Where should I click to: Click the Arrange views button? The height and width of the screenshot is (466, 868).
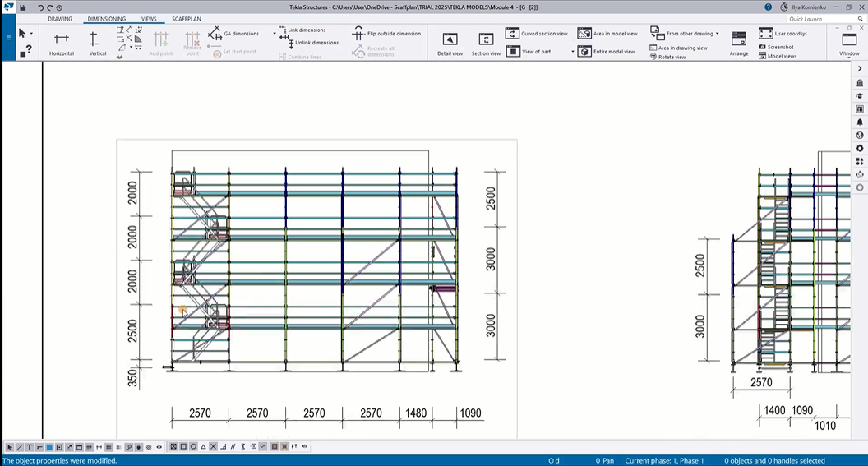tap(739, 44)
